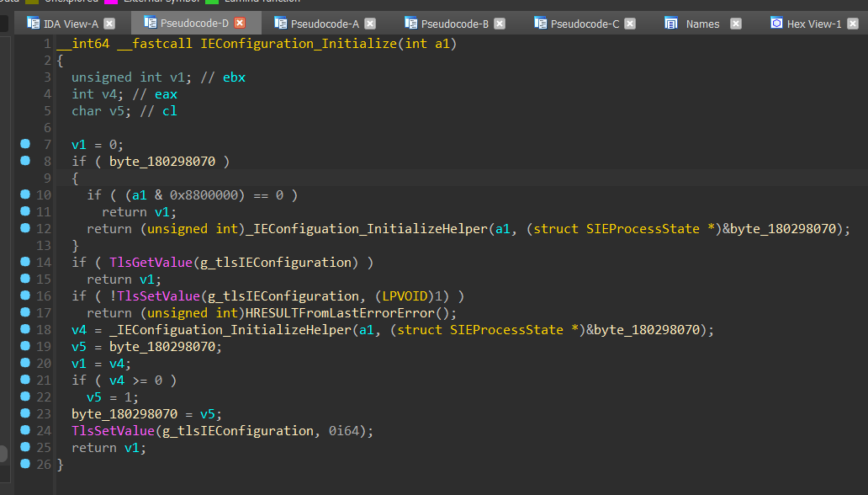868x495 pixels.
Task: Select byte_180298070 in the line 8 condition
Action: click(x=162, y=162)
